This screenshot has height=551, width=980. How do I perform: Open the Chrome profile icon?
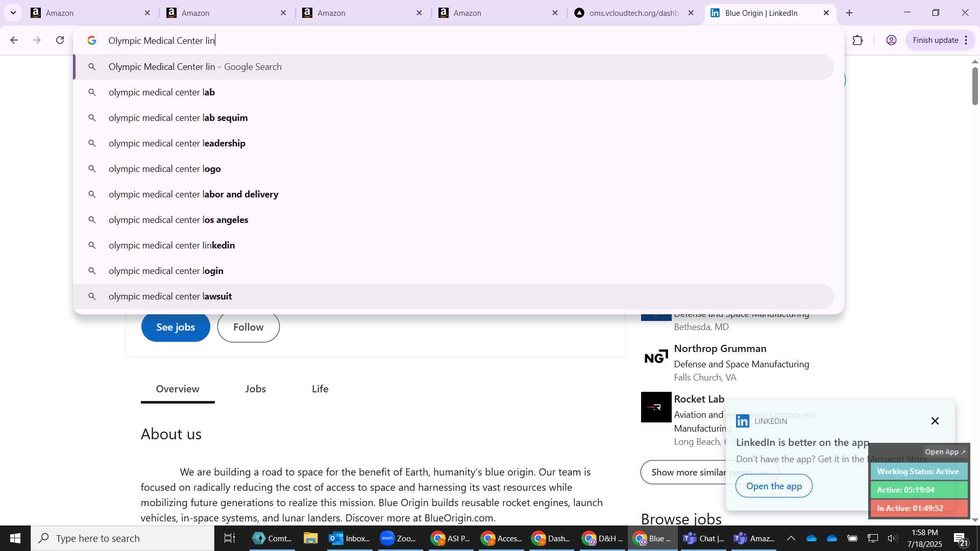pos(891,40)
